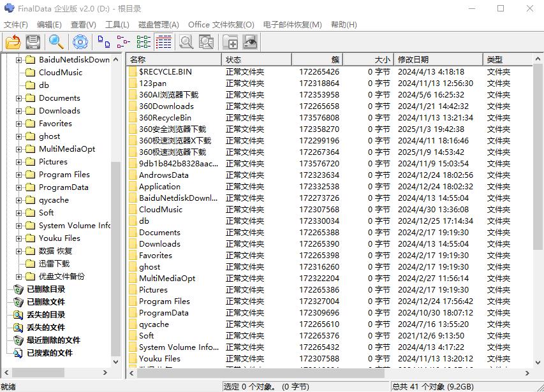
Task: Open settings via the gear toolbar icon
Action: [x=80, y=41]
